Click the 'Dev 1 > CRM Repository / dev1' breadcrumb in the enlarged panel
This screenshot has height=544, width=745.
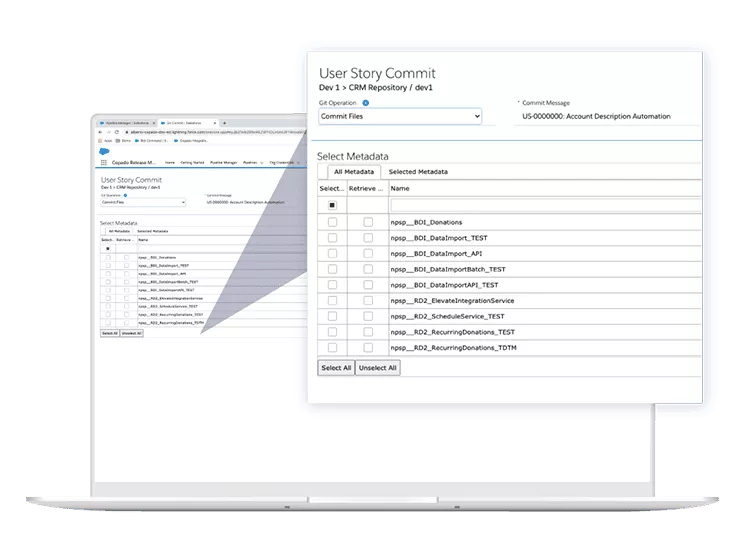pos(376,87)
